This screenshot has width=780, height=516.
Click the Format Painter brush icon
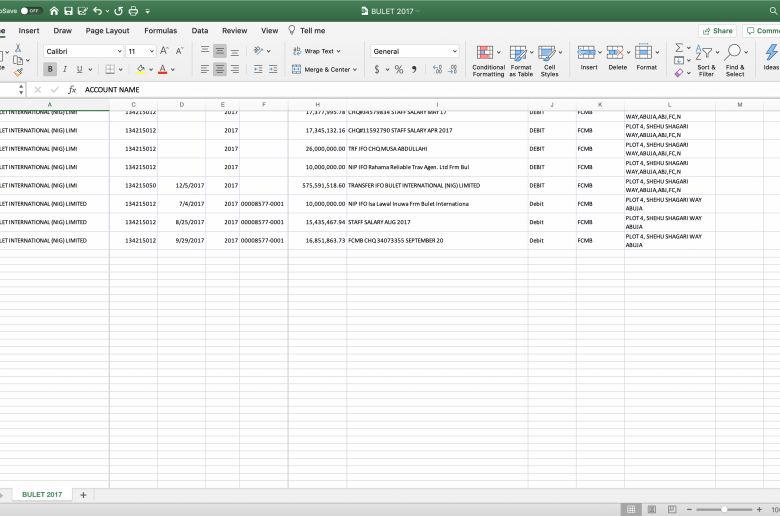pos(18,73)
